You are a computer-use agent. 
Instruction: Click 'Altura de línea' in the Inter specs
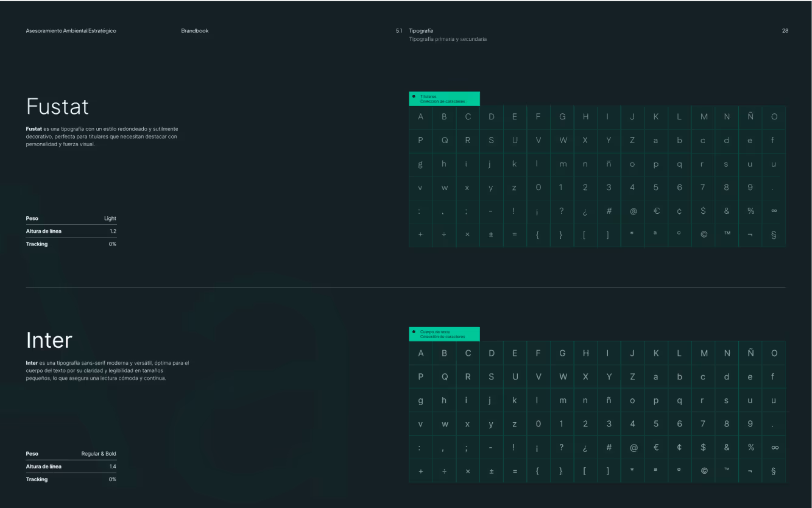click(x=43, y=467)
